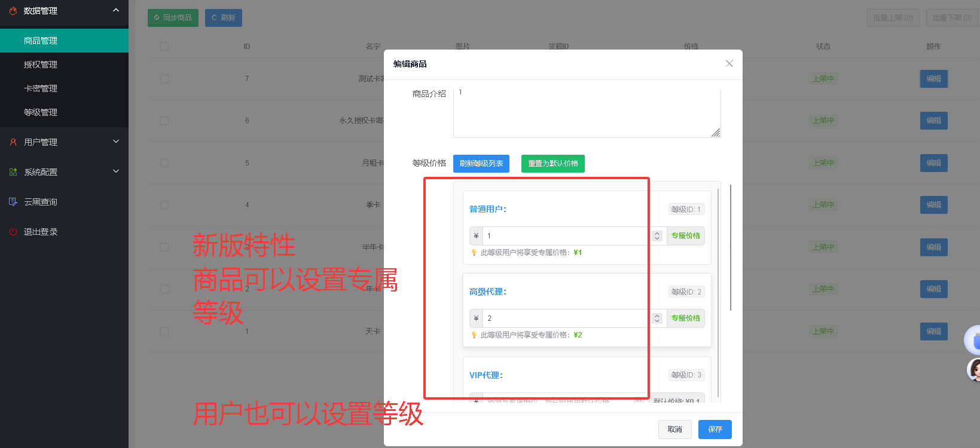Click the 批量下架 (0) button
The width and height of the screenshot is (980, 448).
pos(952,18)
